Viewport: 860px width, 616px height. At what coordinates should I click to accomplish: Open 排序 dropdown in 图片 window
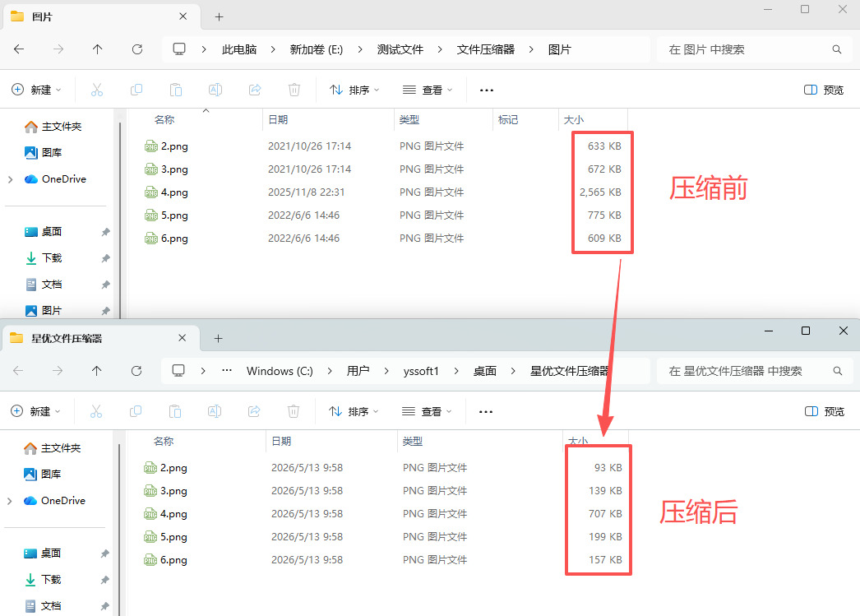pos(354,90)
